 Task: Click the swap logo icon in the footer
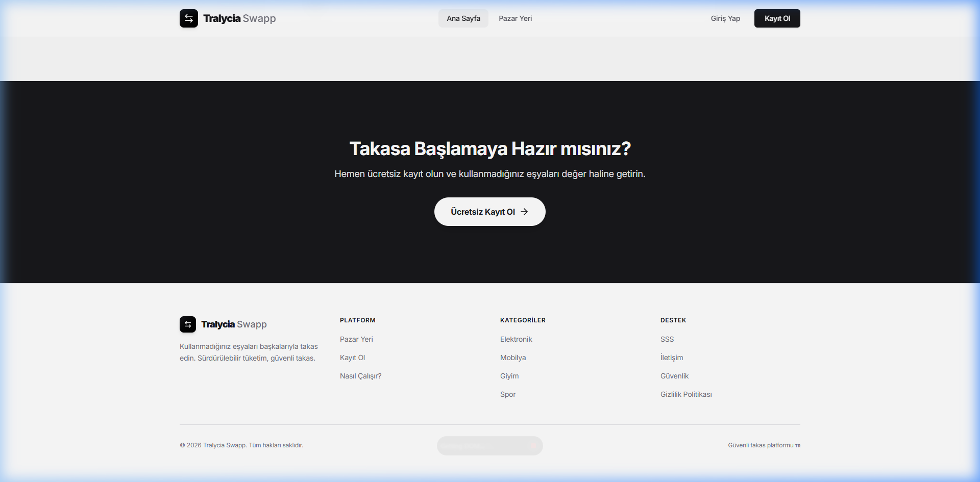click(x=187, y=324)
